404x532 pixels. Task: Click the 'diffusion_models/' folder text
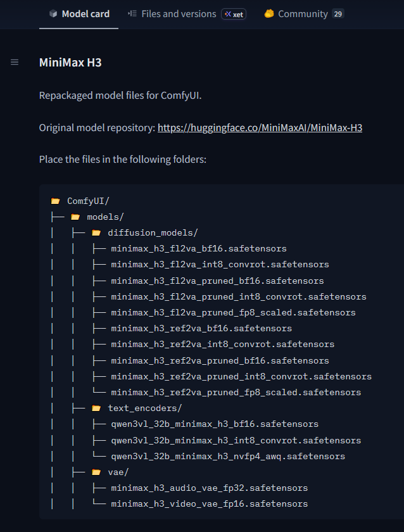[x=153, y=233]
